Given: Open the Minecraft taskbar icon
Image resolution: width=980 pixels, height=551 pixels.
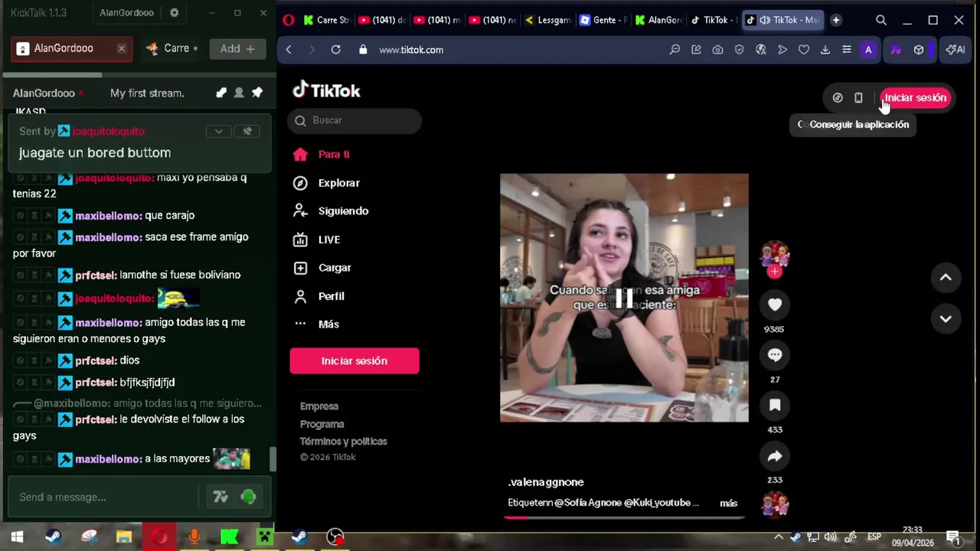Looking at the screenshot, I should (x=264, y=537).
